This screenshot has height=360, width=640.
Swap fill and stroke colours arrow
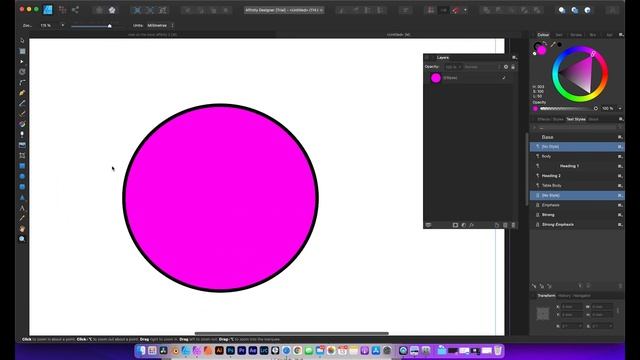click(x=545, y=43)
